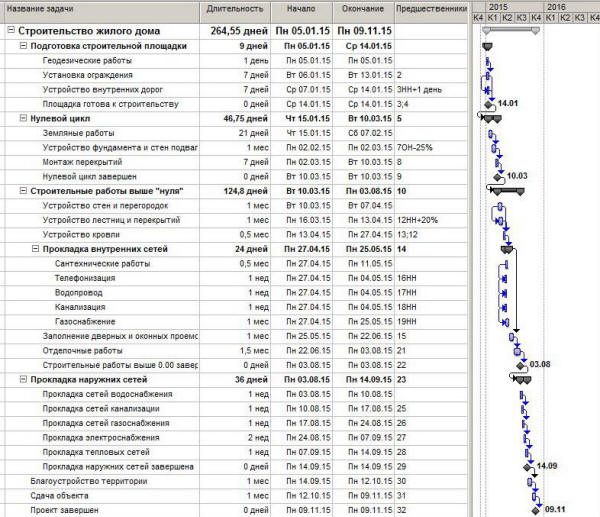The width and height of the screenshot is (600, 517).
Task: Select Монтаж перекрытий task name
Action: click(82, 162)
